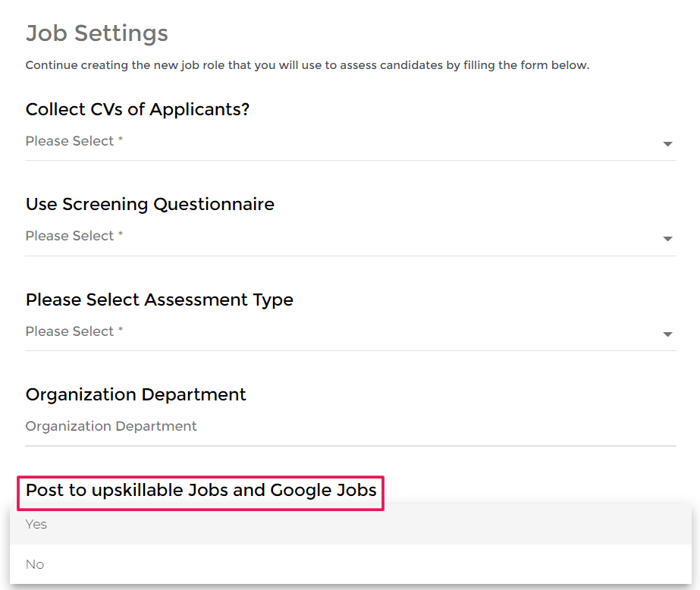
Task: Click Please Select under Assessment Type
Action: coord(70,331)
